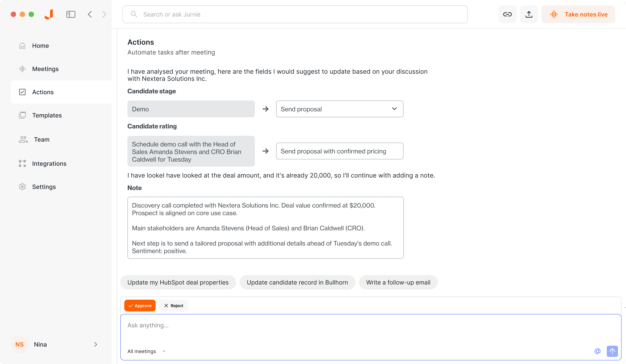
Task: Toggle the sidebar collapse icon
Action: point(71,14)
